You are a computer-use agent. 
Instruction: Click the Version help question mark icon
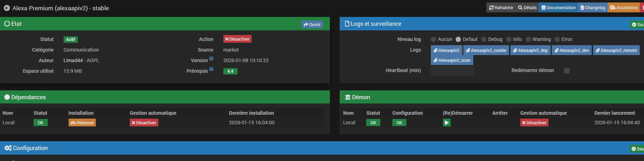point(211,59)
